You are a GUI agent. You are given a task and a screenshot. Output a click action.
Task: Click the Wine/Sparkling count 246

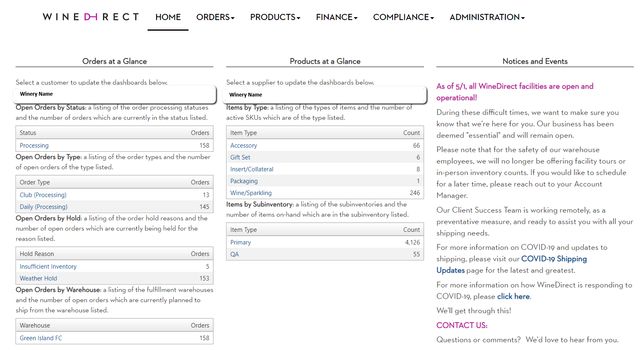coord(415,193)
